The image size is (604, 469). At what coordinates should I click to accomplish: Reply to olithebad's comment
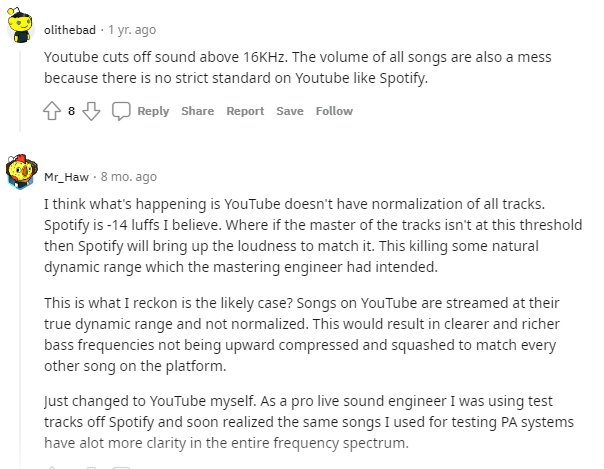click(153, 111)
